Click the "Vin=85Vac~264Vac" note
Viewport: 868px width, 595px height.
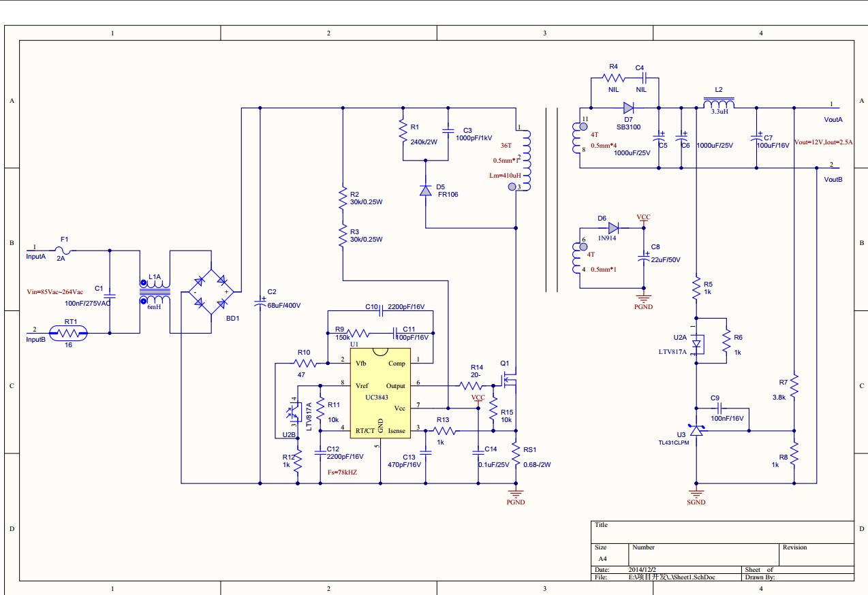point(55,291)
